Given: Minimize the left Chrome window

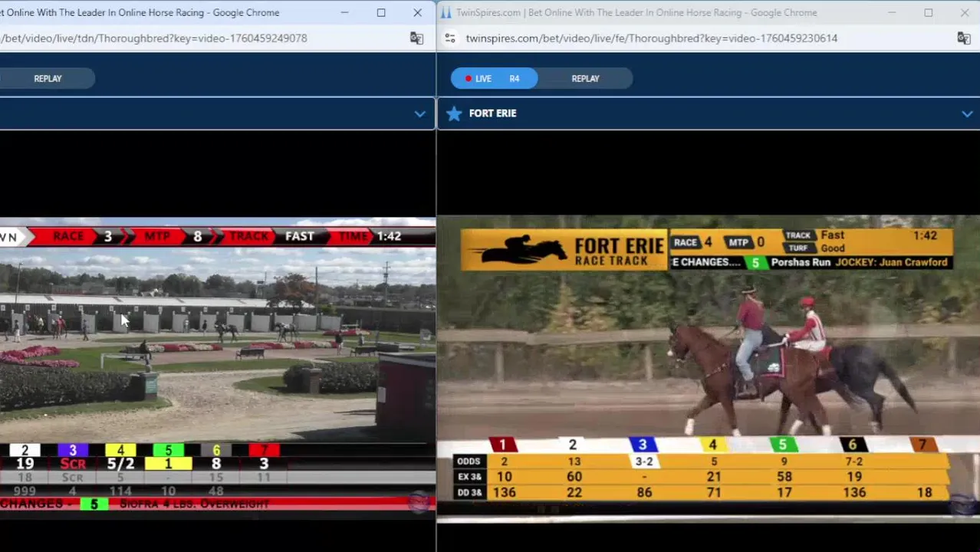Looking at the screenshot, I should pos(344,12).
